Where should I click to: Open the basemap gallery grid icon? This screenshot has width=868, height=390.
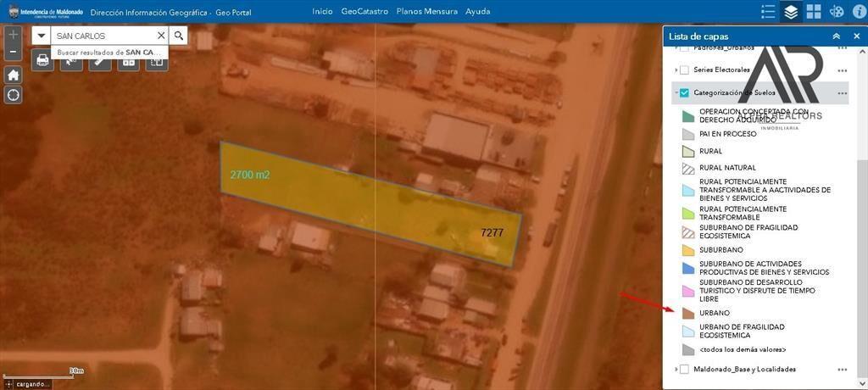814,12
